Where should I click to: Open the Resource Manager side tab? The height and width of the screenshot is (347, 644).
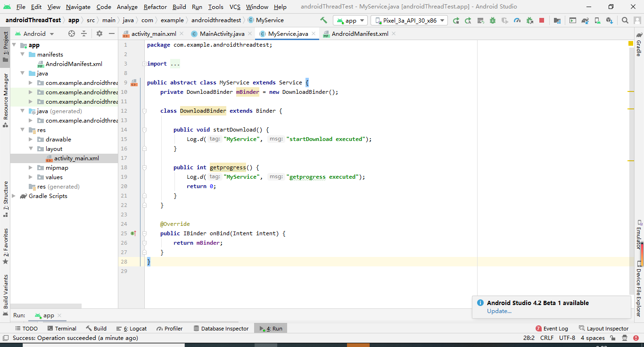tap(6, 100)
